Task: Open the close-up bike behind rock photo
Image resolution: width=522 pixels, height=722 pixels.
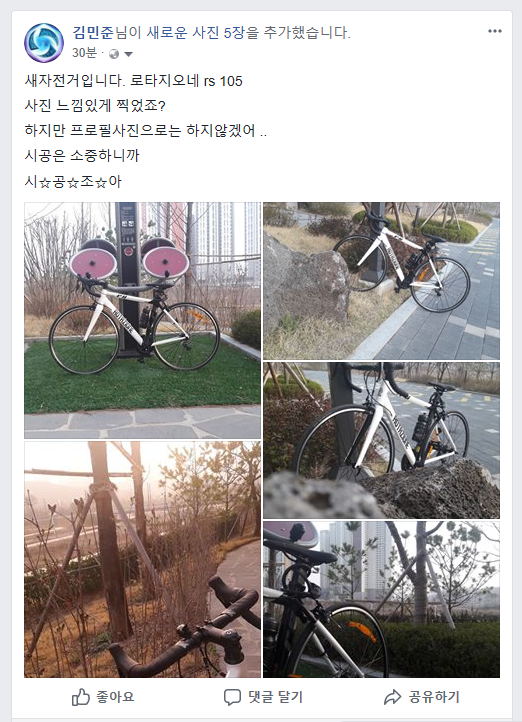Action: point(382,440)
